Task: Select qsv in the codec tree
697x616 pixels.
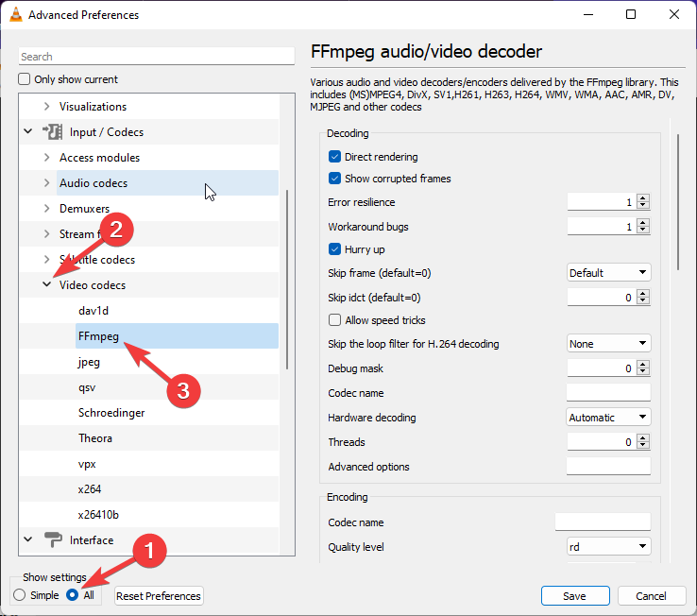Action: [x=87, y=387]
